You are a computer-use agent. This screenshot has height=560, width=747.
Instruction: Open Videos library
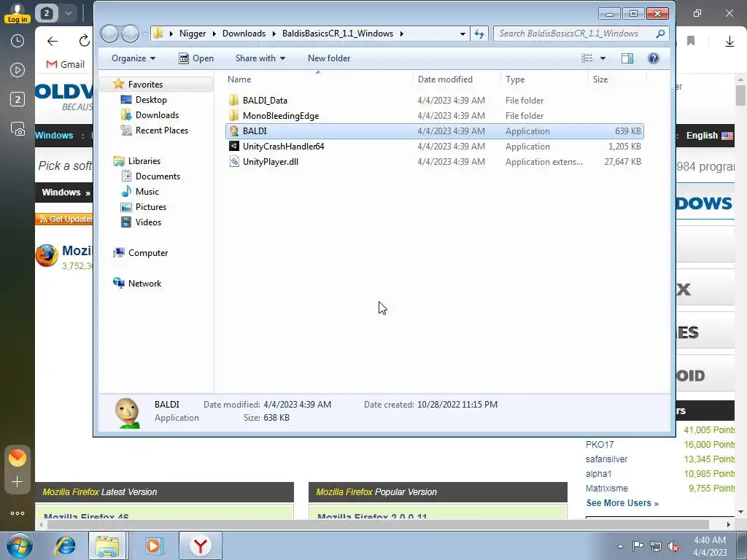tap(148, 222)
